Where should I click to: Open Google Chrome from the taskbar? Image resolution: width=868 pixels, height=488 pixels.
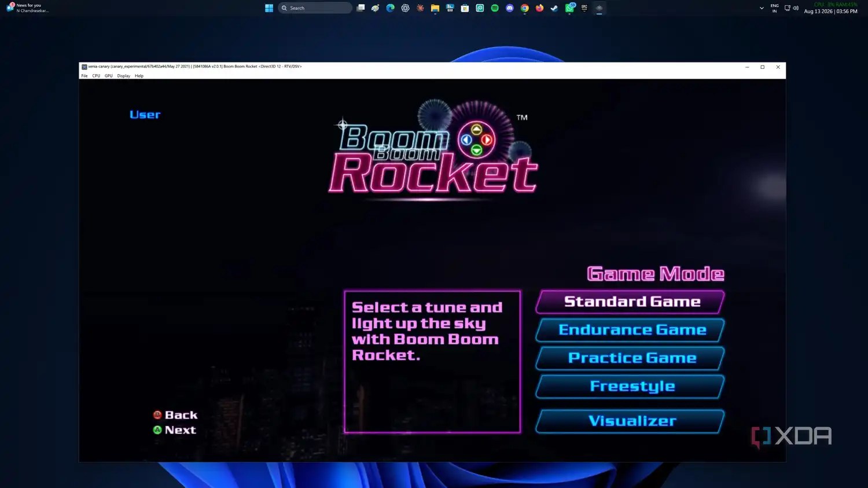[525, 8]
